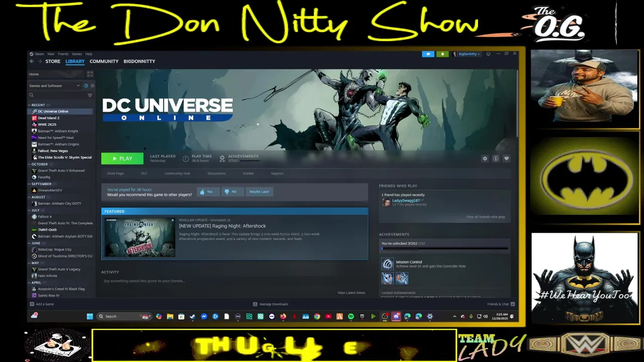The width and height of the screenshot is (644, 362).
Task: Sort library by recent activity clock icon
Action: coord(86,85)
